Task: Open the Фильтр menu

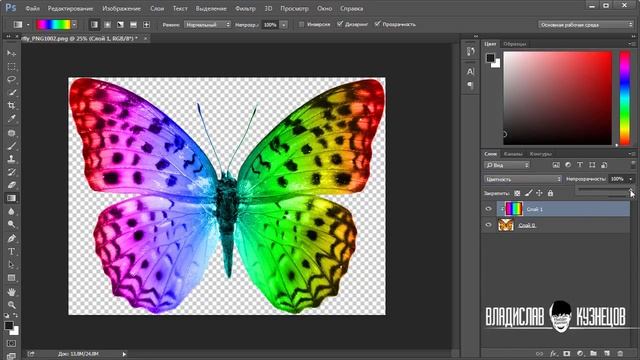Action: pyautogui.click(x=245, y=8)
